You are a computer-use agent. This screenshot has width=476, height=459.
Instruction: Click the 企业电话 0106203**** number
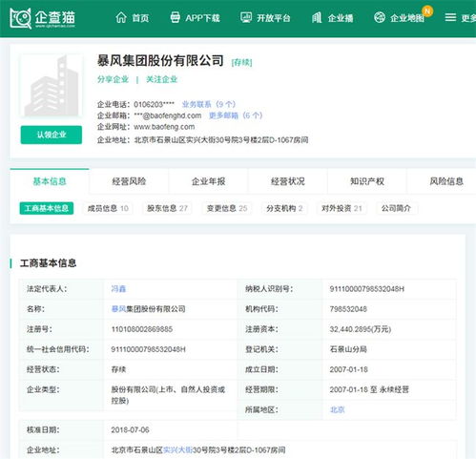(x=154, y=104)
